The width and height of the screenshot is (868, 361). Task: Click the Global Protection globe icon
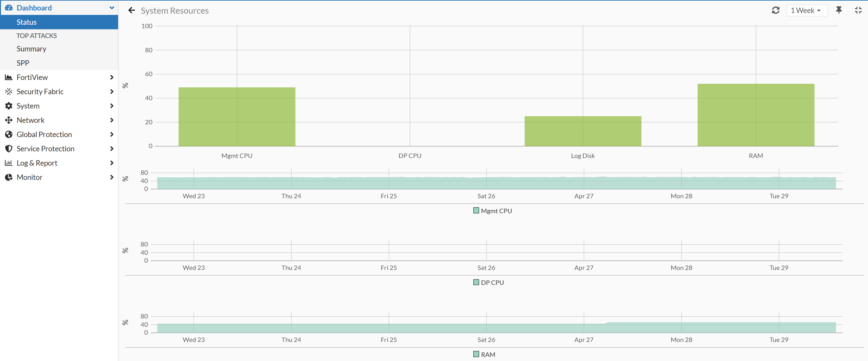(9, 135)
